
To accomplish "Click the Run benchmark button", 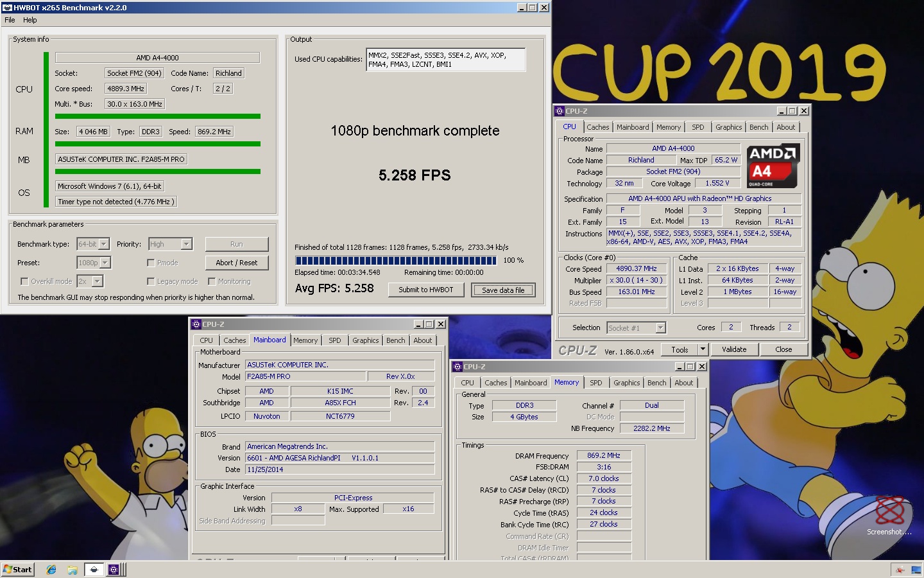I will click(237, 244).
